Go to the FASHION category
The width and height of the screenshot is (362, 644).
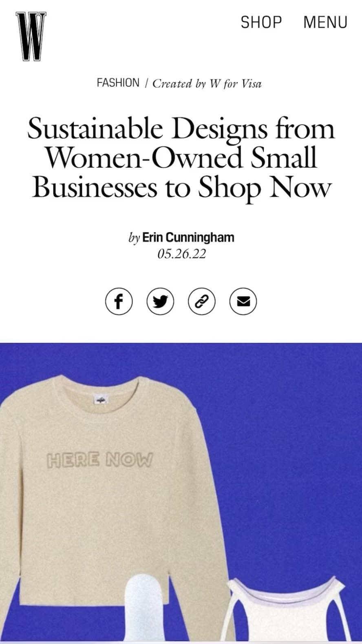118,83
